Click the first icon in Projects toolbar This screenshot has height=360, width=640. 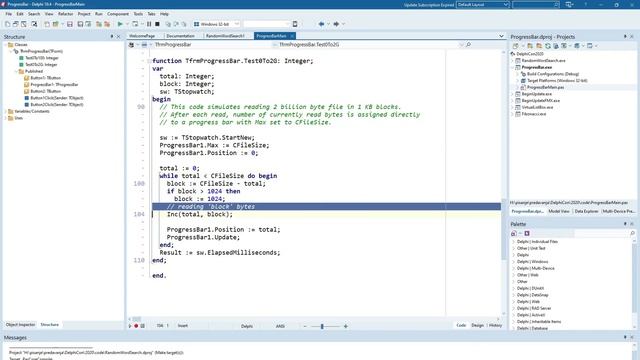pyautogui.click(x=516, y=46)
